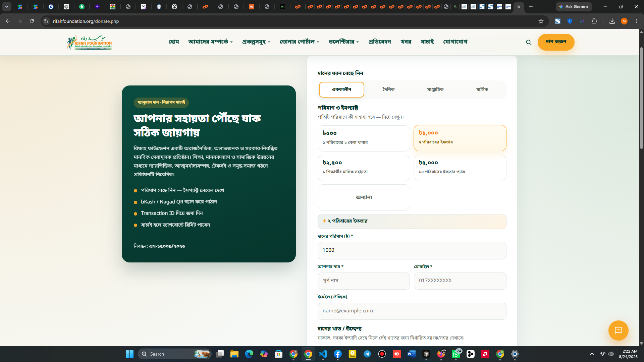Reload the page in Chrome
644x362 pixels.
pos(32,21)
